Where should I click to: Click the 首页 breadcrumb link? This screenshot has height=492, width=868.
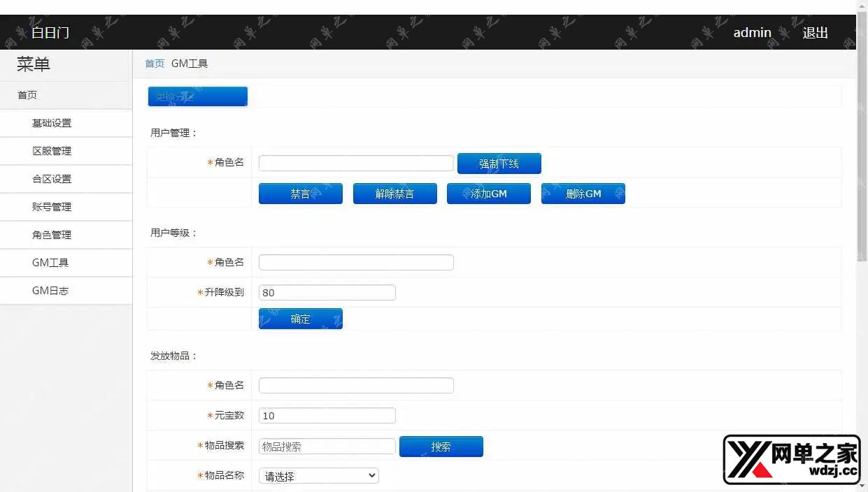click(x=155, y=64)
